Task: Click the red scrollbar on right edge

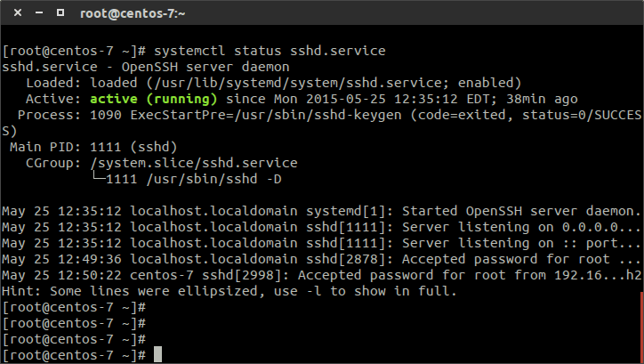Action: point(642,327)
